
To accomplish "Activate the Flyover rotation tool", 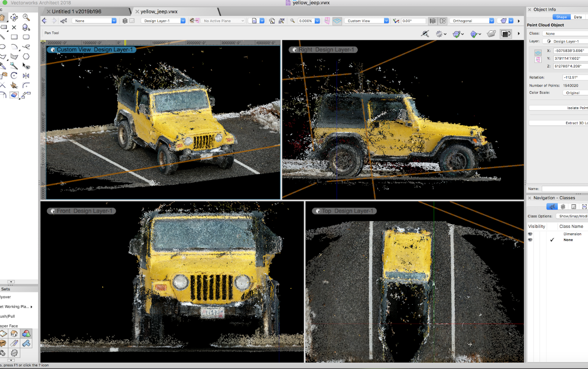I will (x=14, y=17).
